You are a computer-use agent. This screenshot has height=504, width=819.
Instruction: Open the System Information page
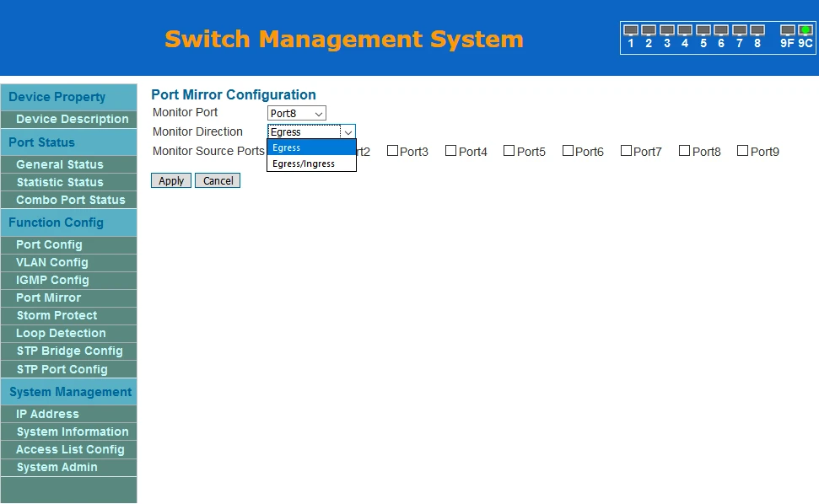73,432
